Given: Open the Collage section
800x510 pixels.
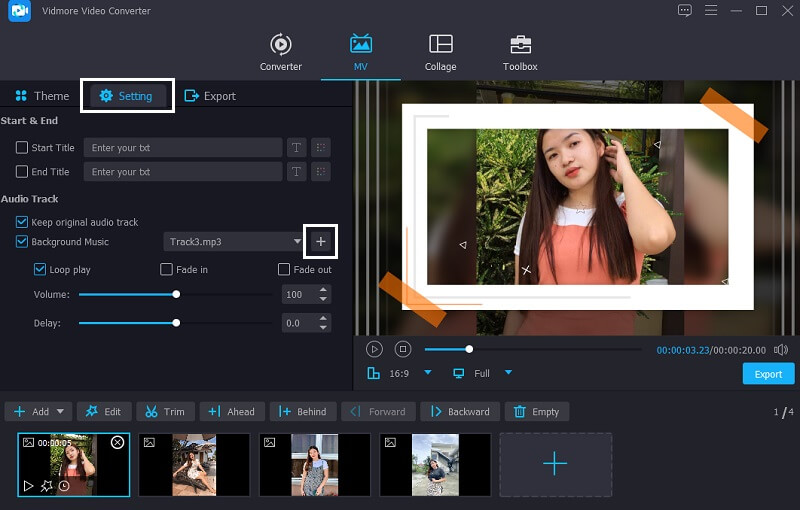Looking at the screenshot, I should pos(440,52).
